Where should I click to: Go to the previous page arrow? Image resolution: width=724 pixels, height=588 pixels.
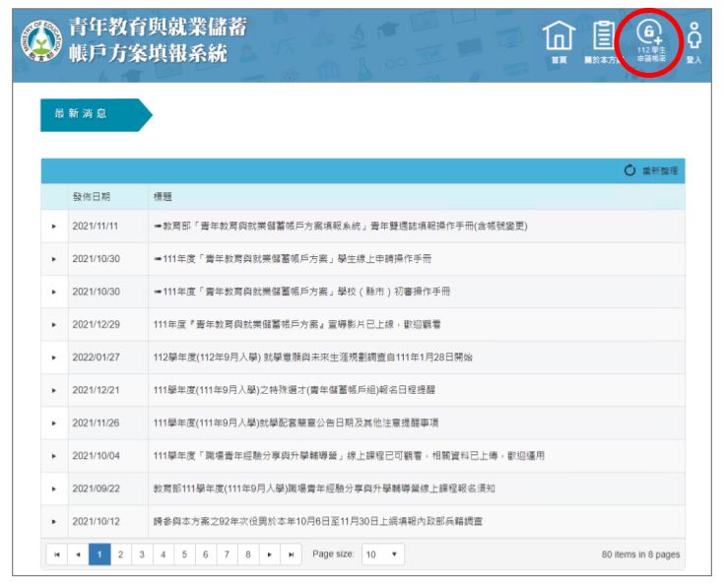tap(78, 555)
